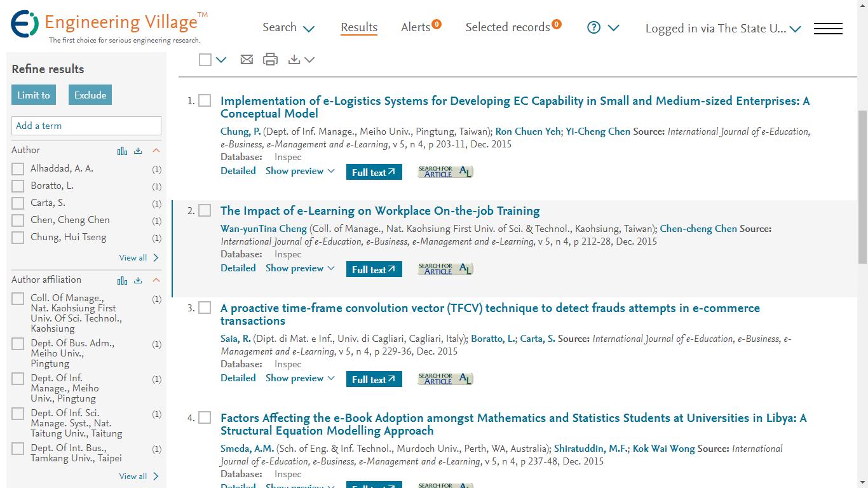
Task: Open Author facet chart icon
Action: click(x=122, y=151)
